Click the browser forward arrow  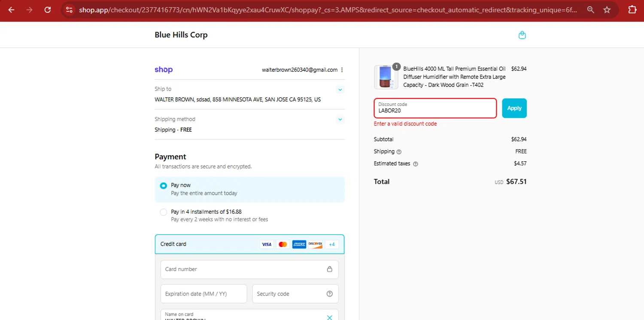[x=30, y=9]
